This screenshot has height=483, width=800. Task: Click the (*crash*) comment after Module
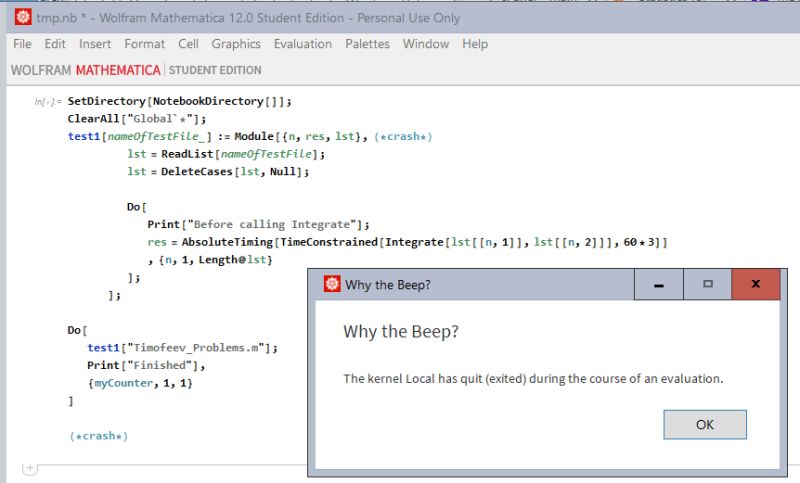tap(403, 137)
